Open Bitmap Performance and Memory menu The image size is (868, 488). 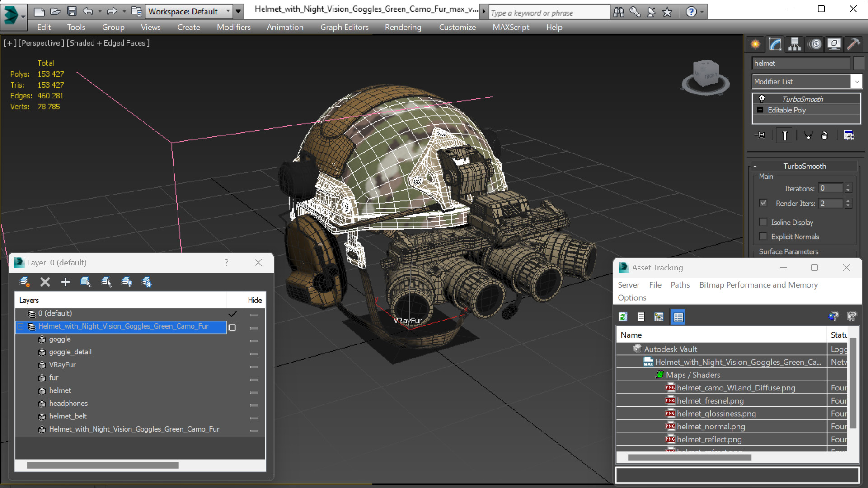pos(758,285)
